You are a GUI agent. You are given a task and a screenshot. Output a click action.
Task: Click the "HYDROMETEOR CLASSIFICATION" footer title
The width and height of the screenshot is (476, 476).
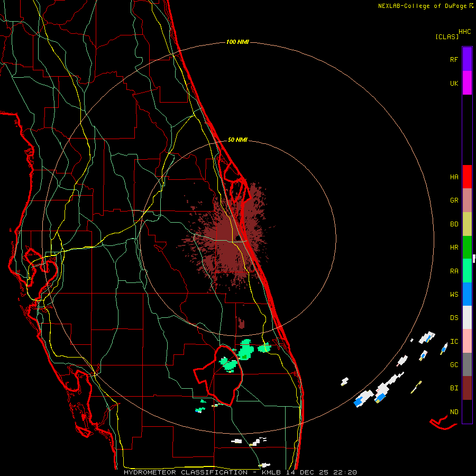186,472
